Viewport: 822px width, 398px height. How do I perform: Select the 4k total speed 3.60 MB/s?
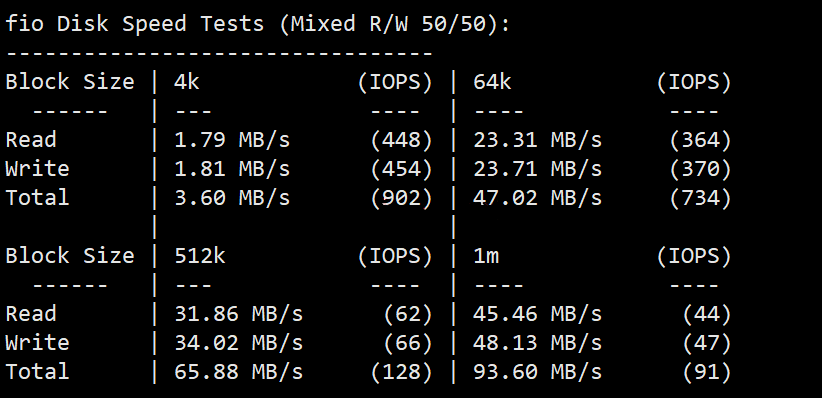click(x=232, y=198)
